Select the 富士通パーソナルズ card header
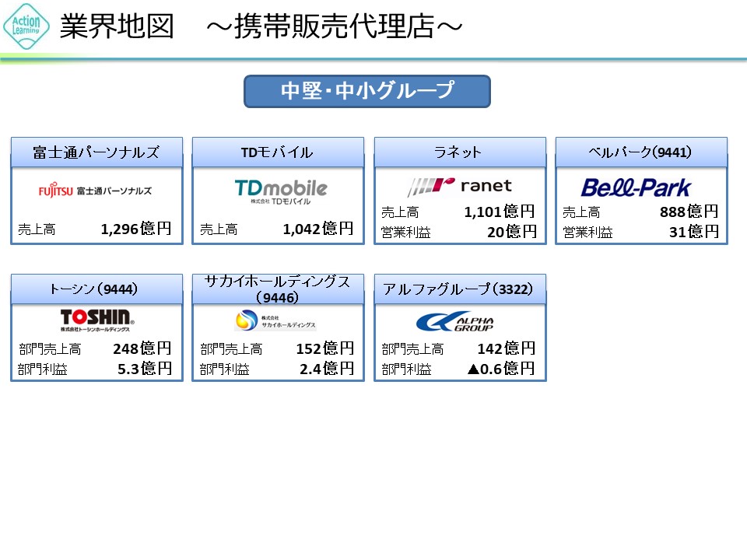 click(x=96, y=152)
